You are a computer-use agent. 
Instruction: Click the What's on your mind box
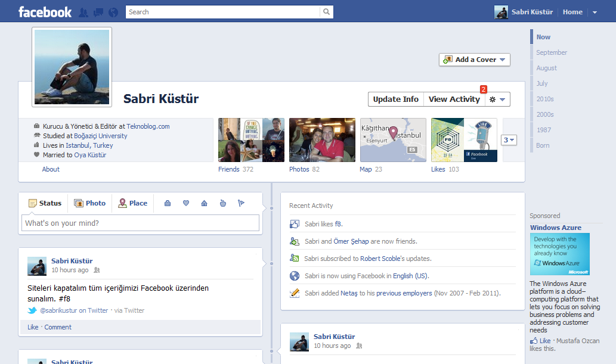click(x=140, y=223)
